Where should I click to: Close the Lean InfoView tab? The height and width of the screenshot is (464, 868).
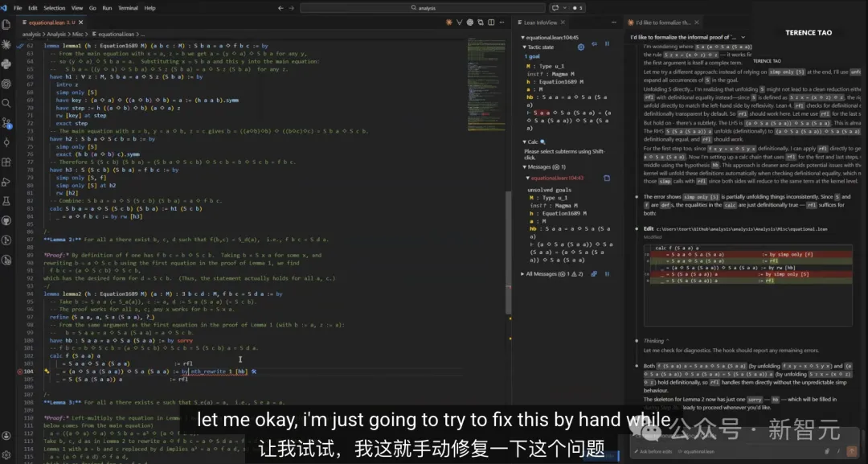coord(564,22)
